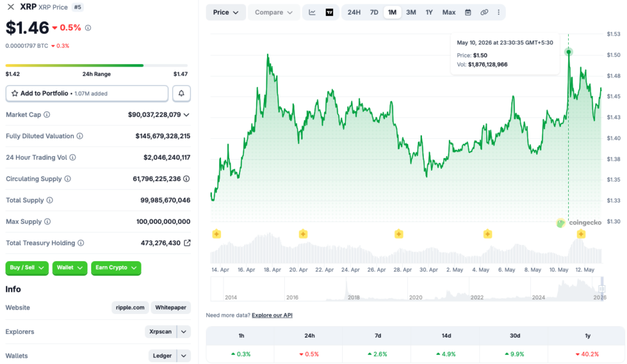Click the $90,037,228,079 market cap value
627x364 pixels.
tap(154, 115)
